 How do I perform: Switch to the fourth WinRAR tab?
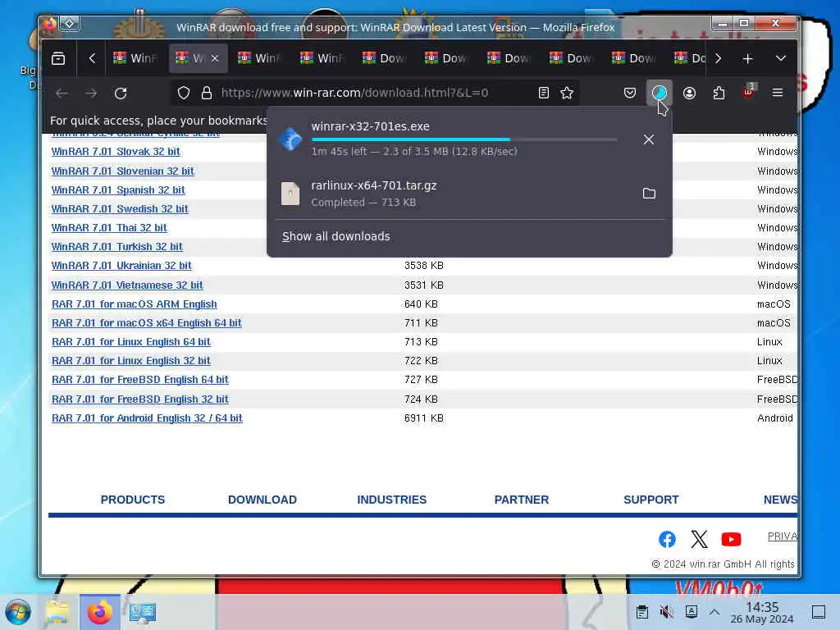click(323, 58)
